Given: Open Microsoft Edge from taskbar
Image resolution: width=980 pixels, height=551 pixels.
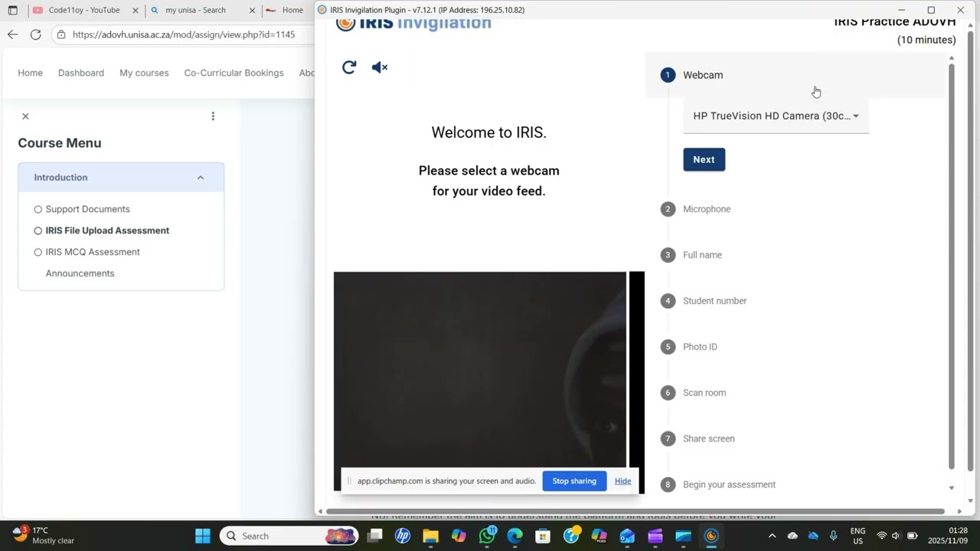Looking at the screenshot, I should (514, 536).
